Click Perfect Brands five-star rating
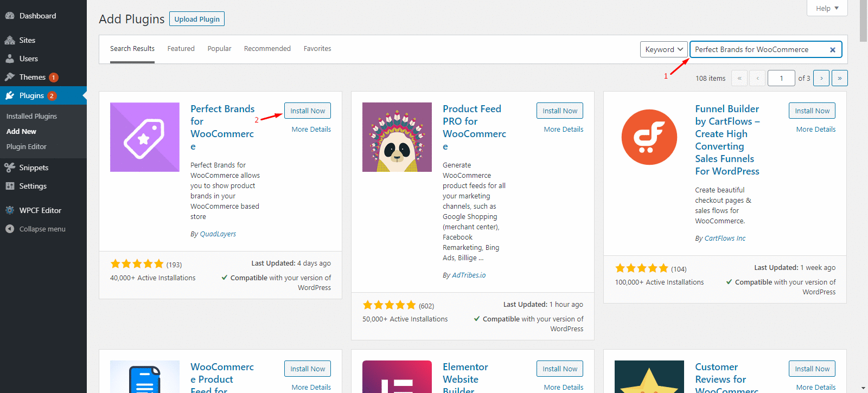Viewport: 868px width, 393px height. point(137,264)
